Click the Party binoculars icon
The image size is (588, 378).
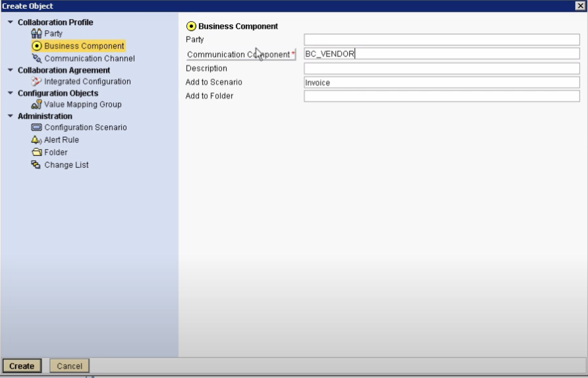coord(36,34)
